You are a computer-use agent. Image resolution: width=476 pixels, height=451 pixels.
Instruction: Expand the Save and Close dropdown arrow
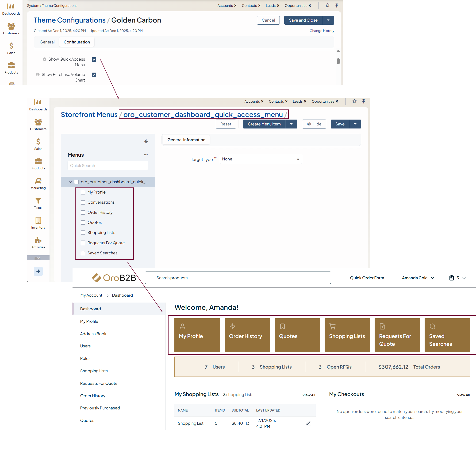pyautogui.click(x=328, y=20)
